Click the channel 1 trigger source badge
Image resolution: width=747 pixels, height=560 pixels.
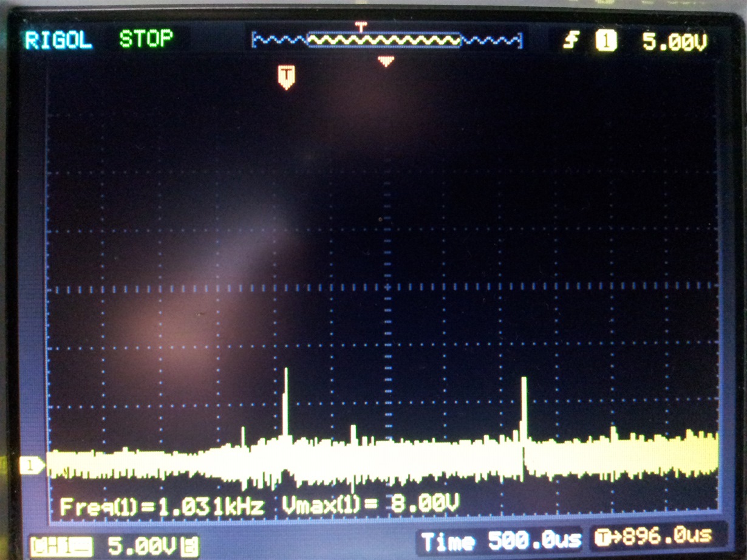605,41
